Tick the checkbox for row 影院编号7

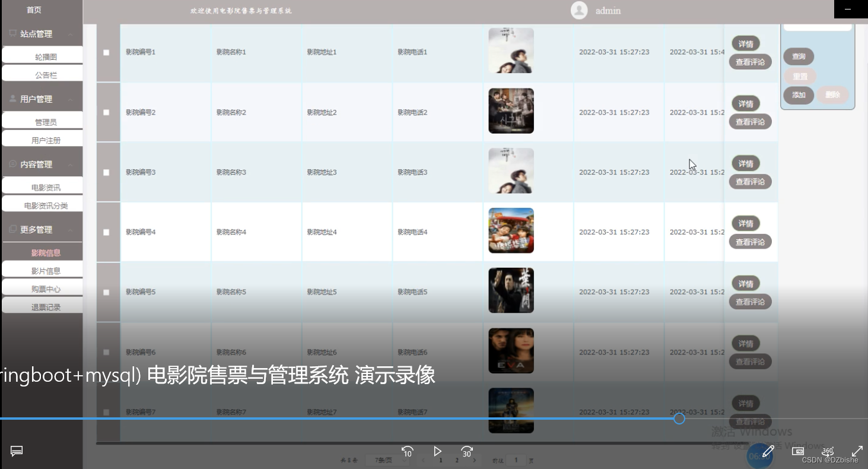click(106, 412)
